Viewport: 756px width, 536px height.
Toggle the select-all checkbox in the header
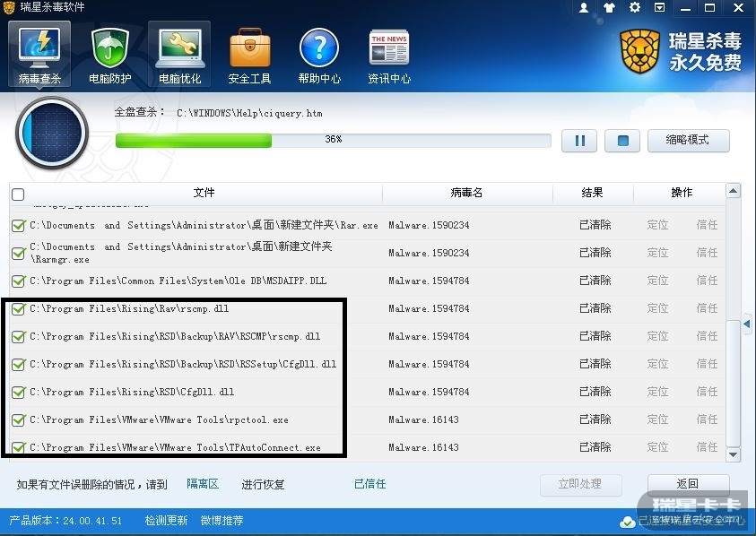click(18, 195)
